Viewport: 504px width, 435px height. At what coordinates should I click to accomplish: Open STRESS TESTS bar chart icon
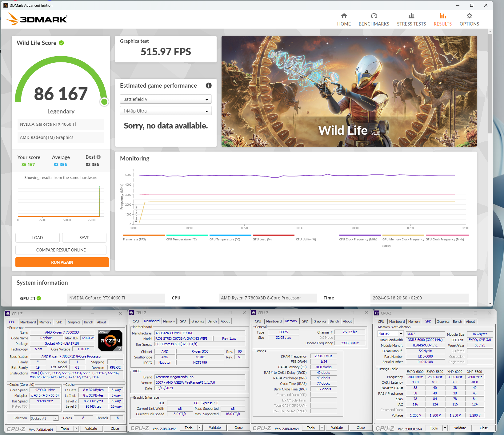tap(411, 16)
